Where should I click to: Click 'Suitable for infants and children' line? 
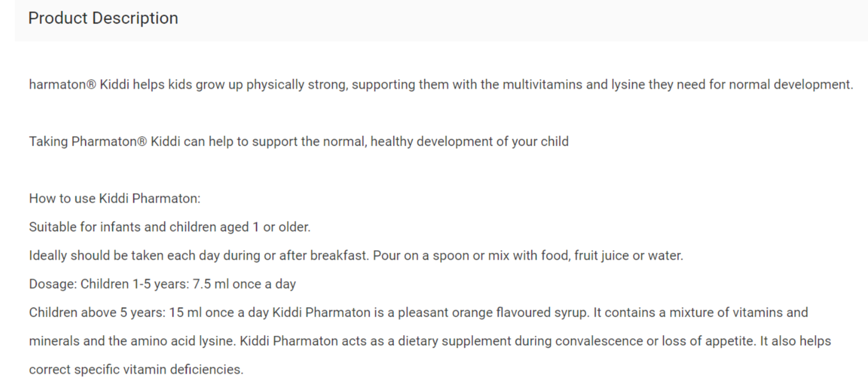(170, 227)
